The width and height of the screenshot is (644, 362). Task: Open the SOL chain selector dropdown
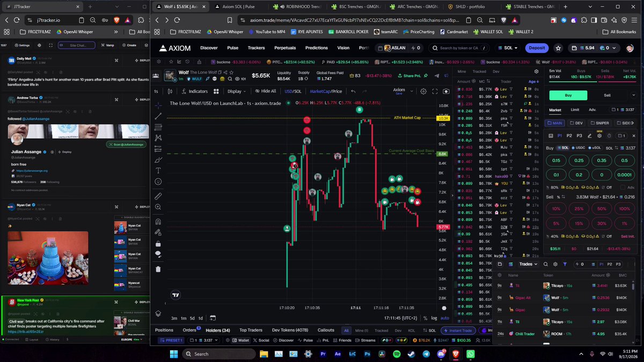pos(508,48)
